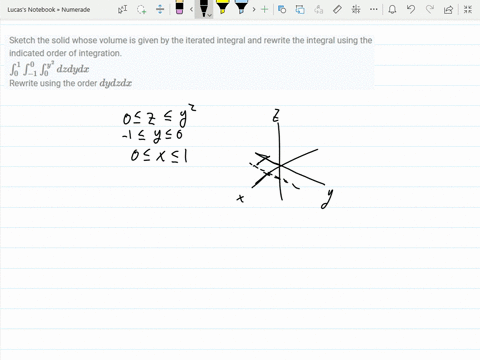Click the handwritten '-1 ≤ y ≤ 0' inequality
Viewport: 480px width, 360px height.
(152, 135)
